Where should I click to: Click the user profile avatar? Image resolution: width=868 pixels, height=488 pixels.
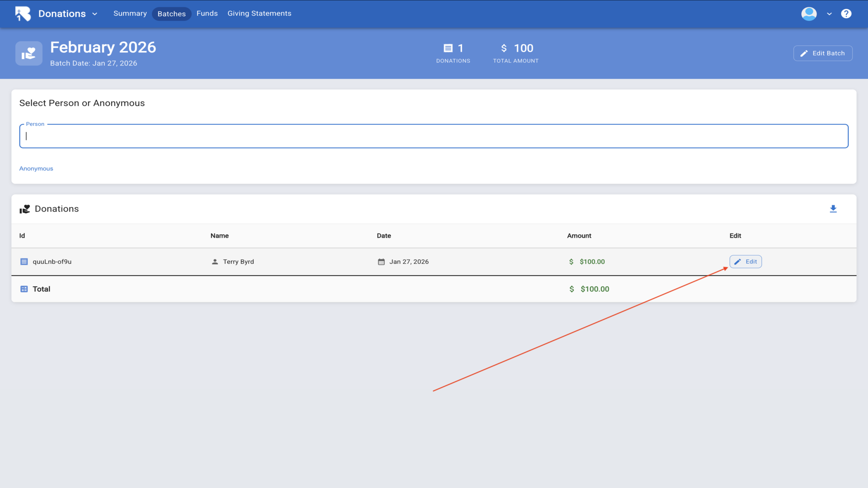tap(809, 14)
